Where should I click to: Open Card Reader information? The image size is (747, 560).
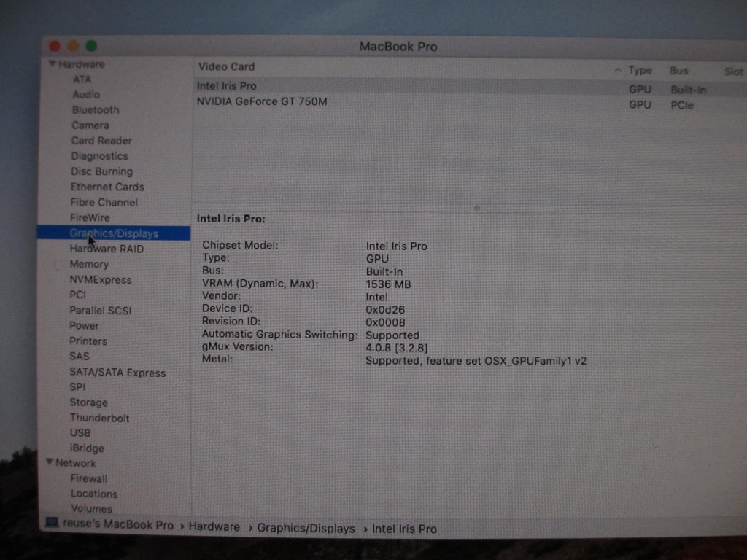click(x=101, y=141)
